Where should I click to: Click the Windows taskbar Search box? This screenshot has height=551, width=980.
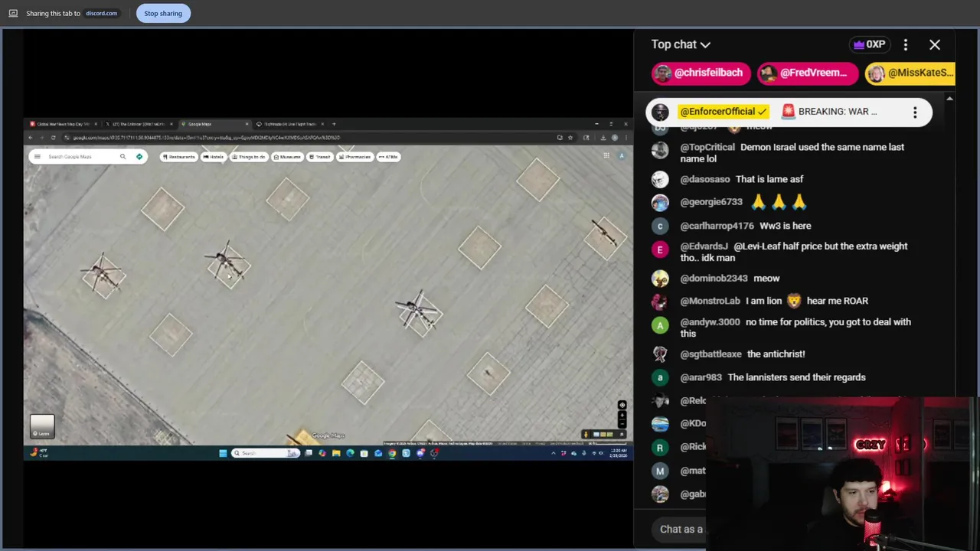pos(264,453)
